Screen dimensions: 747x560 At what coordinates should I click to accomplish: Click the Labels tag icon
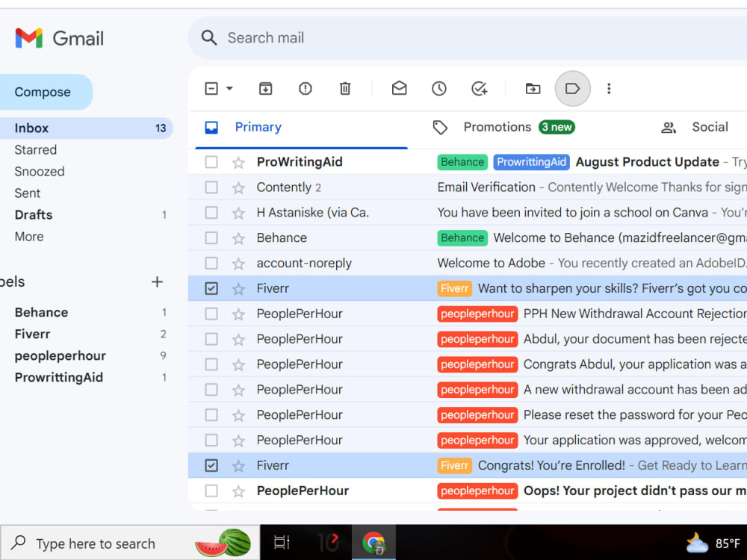click(572, 89)
